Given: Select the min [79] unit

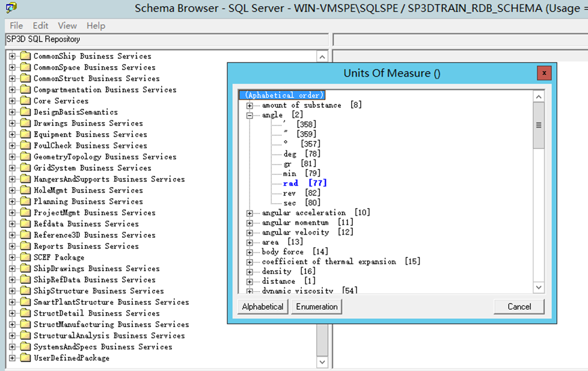Looking at the screenshot, I should (x=302, y=173).
